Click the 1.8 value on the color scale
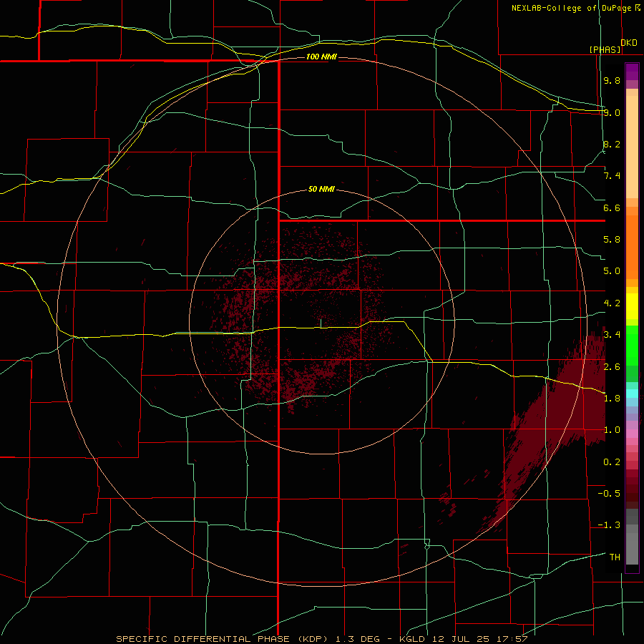The width and height of the screenshot is (644, 644). pos(612,398)
